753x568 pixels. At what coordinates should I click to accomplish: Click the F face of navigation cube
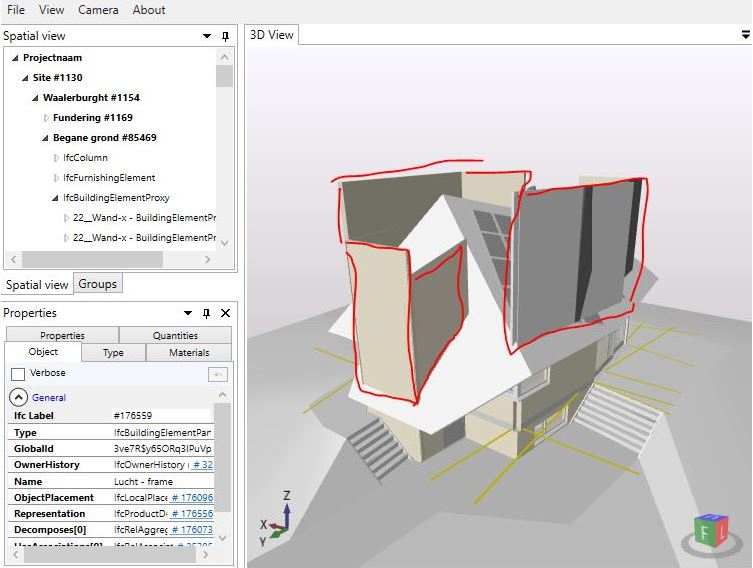[x=704, y=533]
